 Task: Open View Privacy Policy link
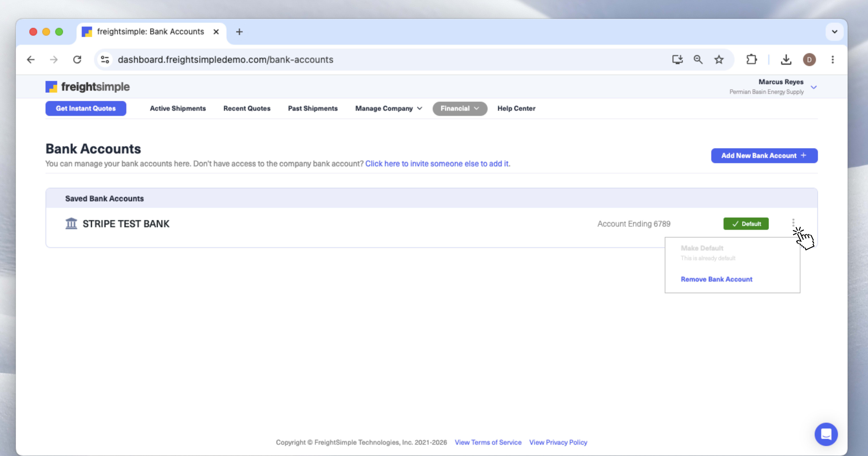558,442
